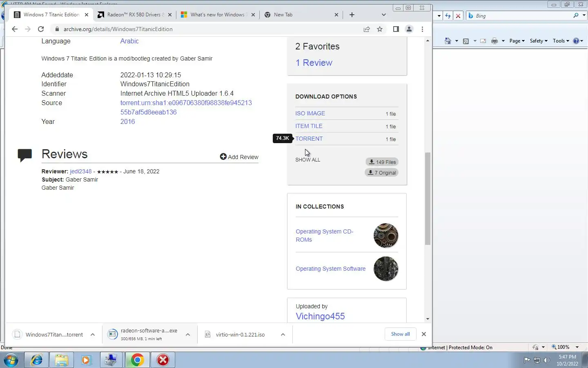Click Chrome's forward arrow button
Image resolution: width=588 pixels, height=368 pixels.
click(x=27, y=29)
